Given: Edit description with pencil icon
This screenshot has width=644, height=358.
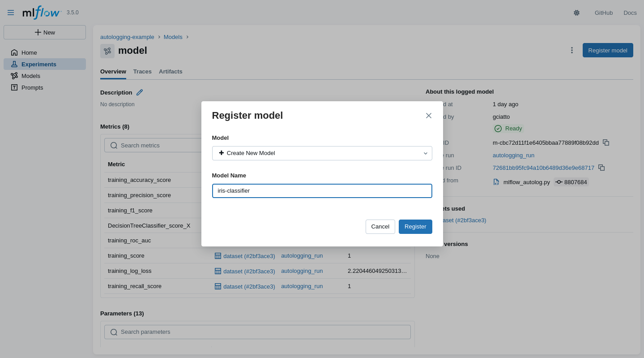Looking at the screenshot, I should [140, 92].
